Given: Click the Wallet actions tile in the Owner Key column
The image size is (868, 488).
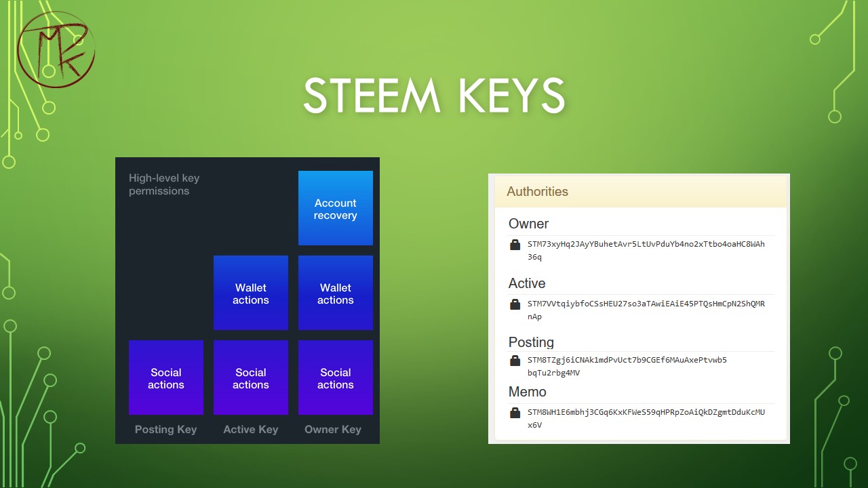Looking at the screenshot, I should coord(336,293).
